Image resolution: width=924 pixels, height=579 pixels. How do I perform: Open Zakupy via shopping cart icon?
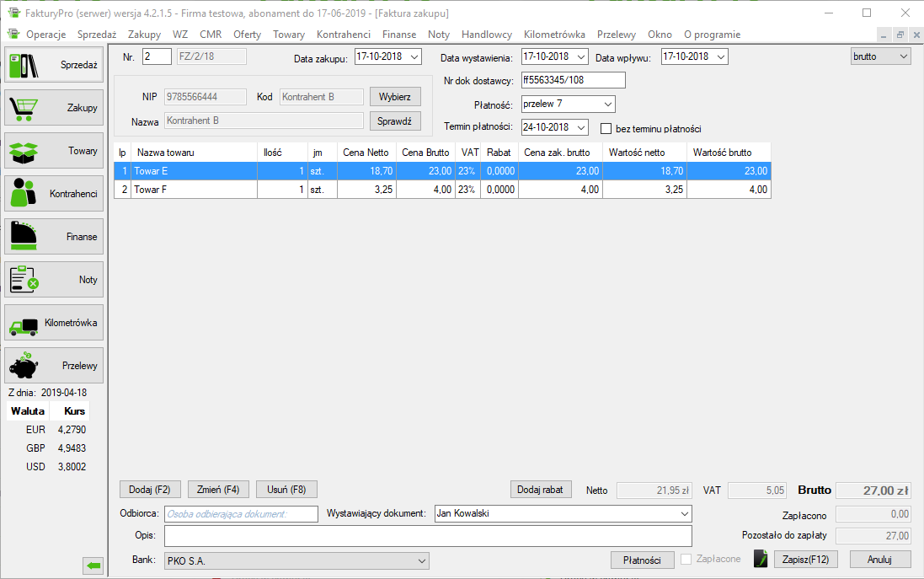[x=54, y=108]
